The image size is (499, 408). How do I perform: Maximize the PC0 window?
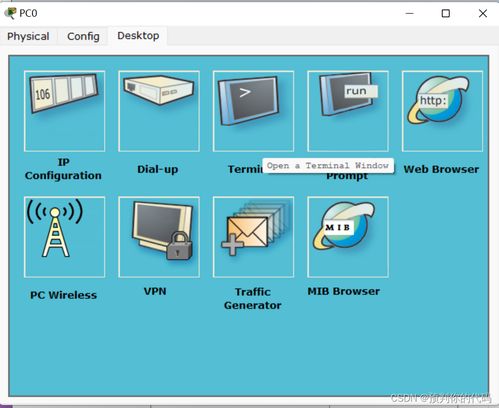click(x=446, y=13)
